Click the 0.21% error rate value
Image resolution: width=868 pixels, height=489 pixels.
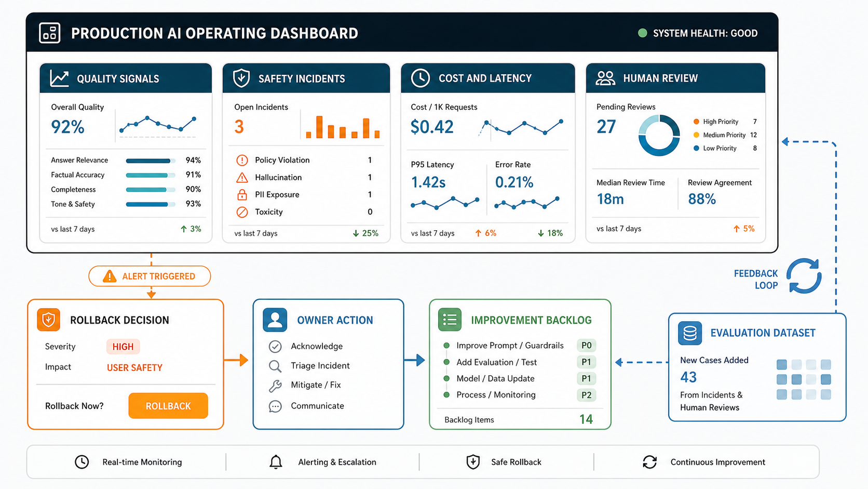tap(514, 182)
